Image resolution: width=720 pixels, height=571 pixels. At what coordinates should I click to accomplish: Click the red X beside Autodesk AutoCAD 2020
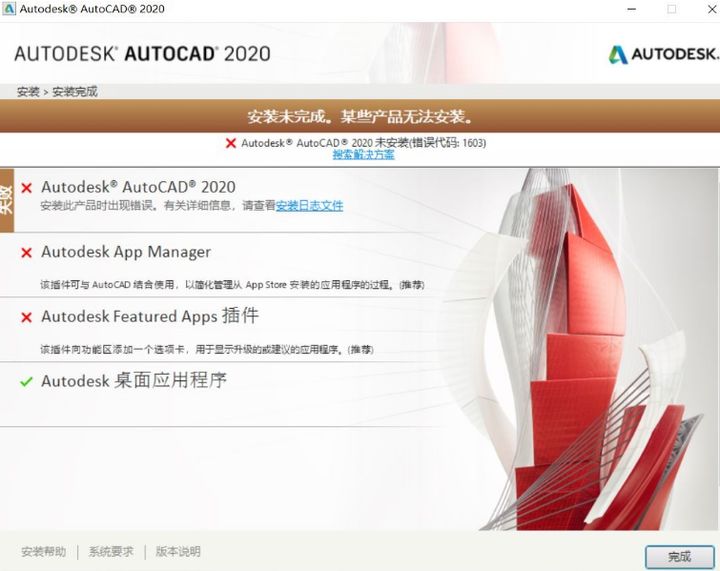pos(27,188)
